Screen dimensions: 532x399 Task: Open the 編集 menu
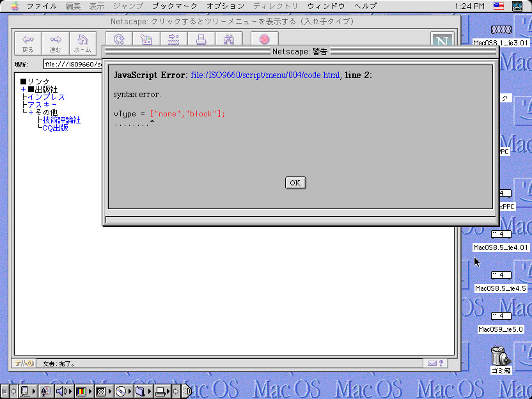73,6
